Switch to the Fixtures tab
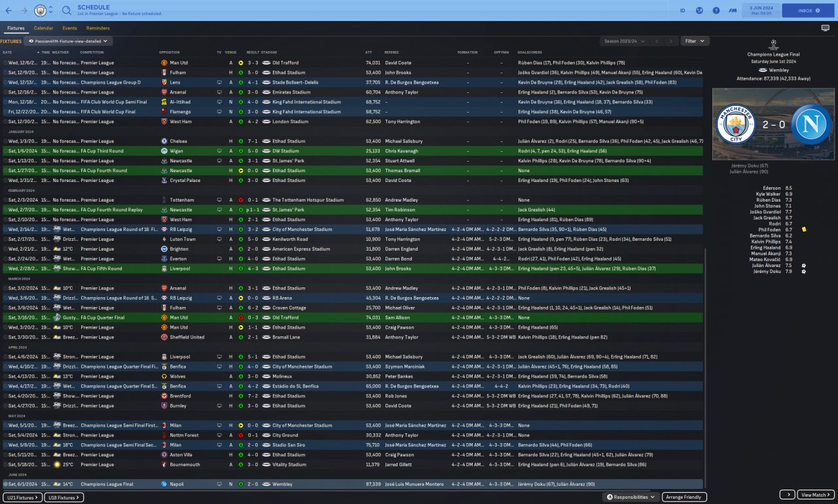The image size is (838, 504). 16,28
